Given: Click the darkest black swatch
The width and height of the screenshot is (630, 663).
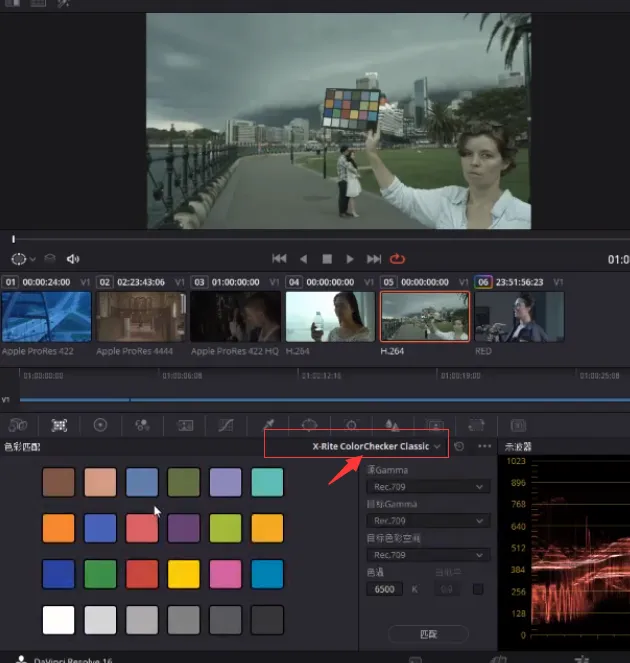Looking at the screenshot, I should [x=267, y=620].
